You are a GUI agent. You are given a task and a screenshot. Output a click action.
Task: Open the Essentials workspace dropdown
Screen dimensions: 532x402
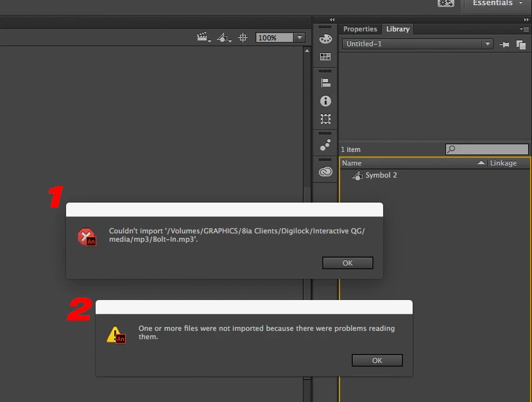coord(497,3)
